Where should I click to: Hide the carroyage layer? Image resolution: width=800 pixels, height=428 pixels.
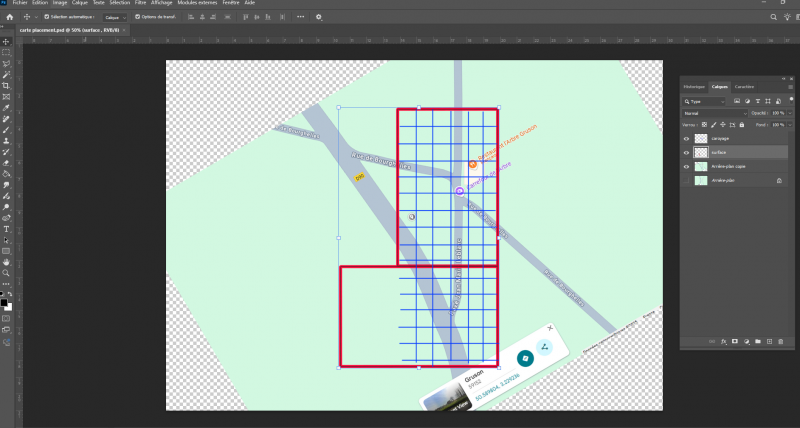tap(686, 139)
